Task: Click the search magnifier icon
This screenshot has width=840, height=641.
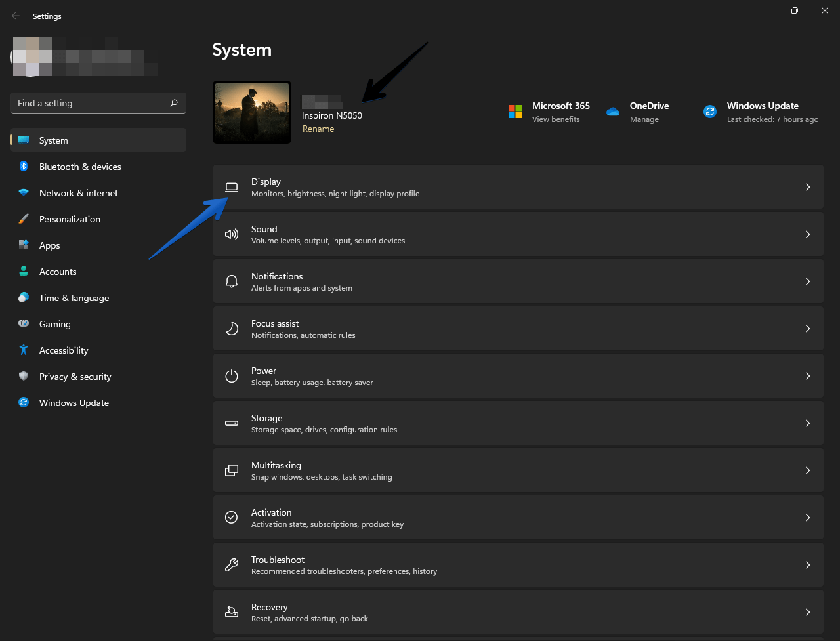Action: pos(174,103)
